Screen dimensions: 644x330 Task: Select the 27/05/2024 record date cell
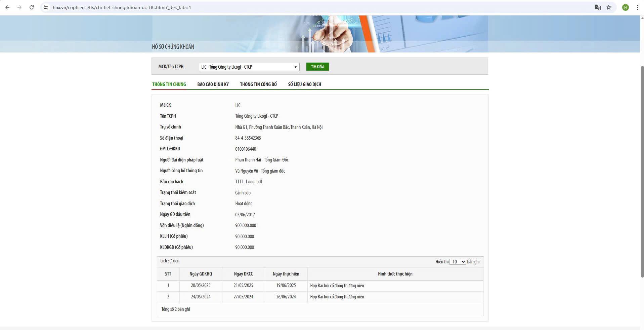coord(244,297)
